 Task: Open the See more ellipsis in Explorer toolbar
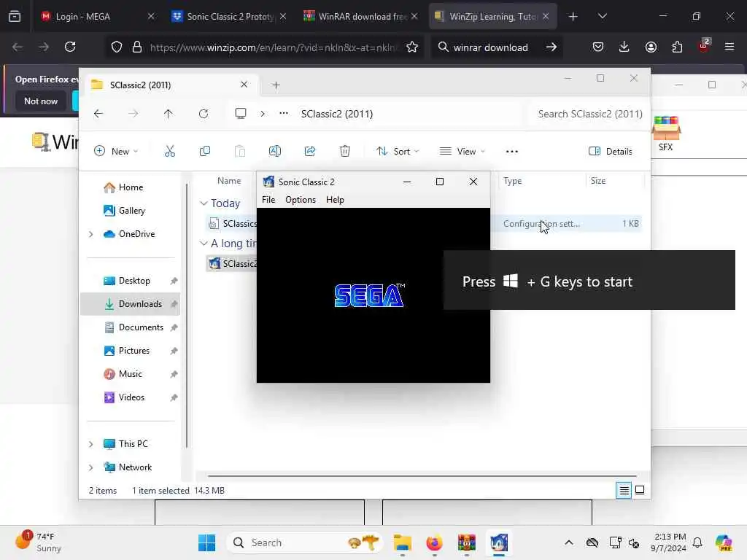tap(511, 152)
